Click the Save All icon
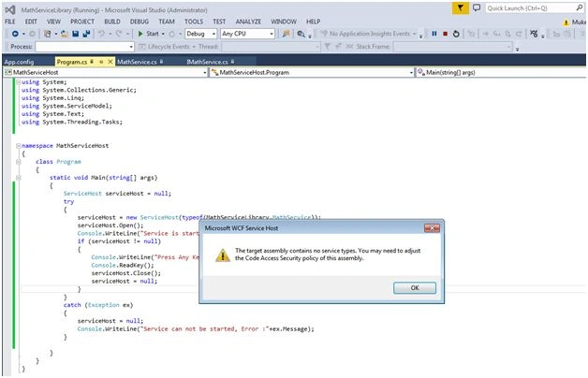The width and height of the screenshot is (588, 378). [x=87, y=34]
